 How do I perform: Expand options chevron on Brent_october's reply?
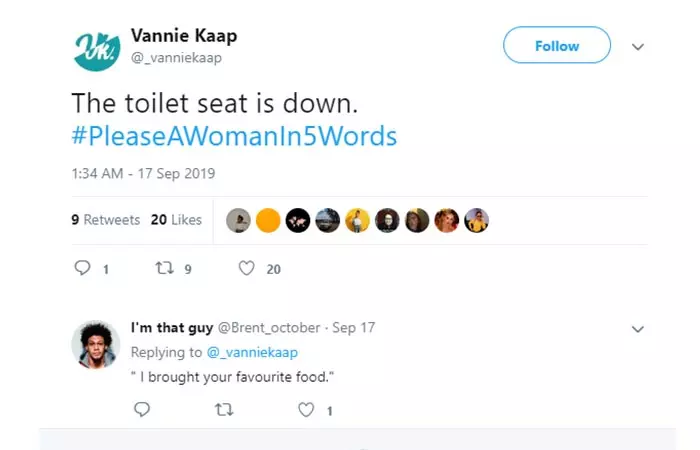638,328
